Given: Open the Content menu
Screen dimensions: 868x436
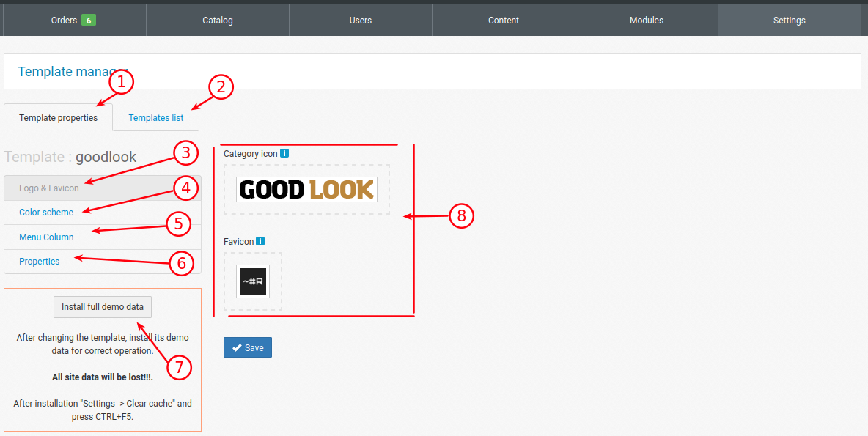Looking at the screenshot, I should (x=503, y=20).
